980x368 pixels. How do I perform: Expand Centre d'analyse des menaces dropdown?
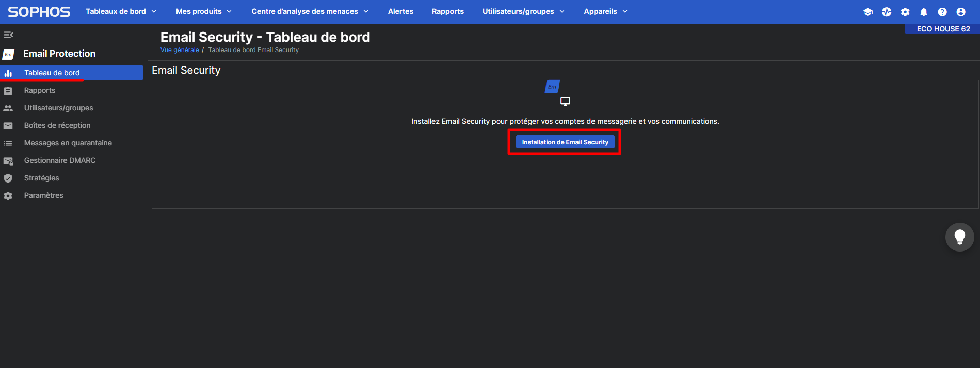[x=310, y=11]
